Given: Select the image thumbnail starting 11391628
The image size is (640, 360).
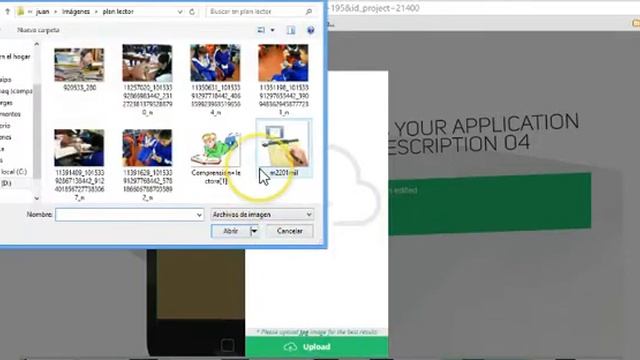Looking at the screenshot, I should click(x=147, y=148).
